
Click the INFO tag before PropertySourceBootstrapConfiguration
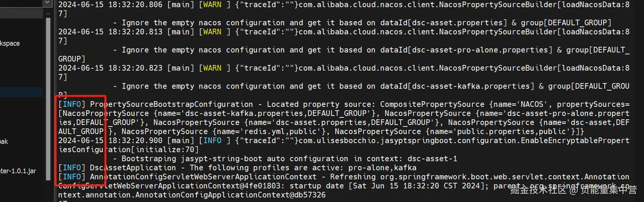[x=72, y=105]
